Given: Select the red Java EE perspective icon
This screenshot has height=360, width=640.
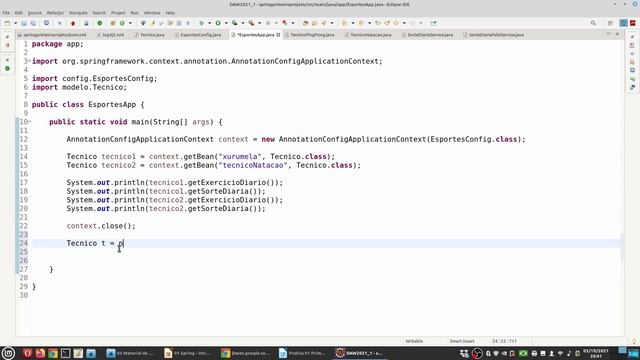Looking at the screenshot, I should tap(633, 23).
